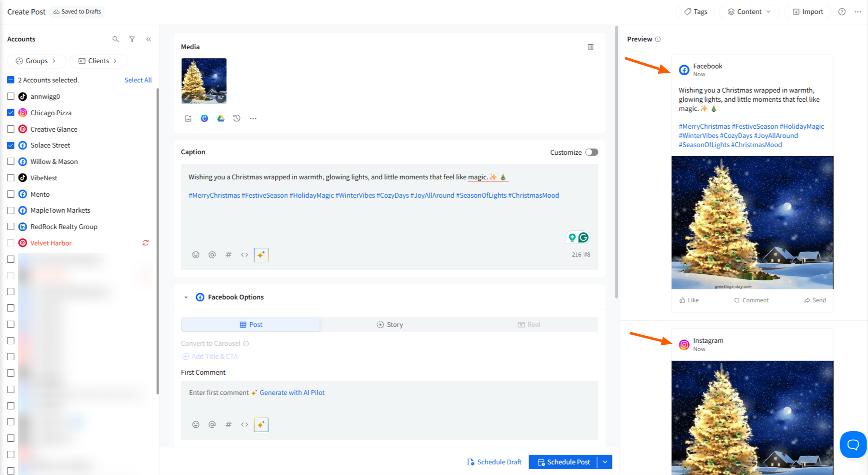
Task: Upload image via media library icon
Action: (x=188, y=118)
